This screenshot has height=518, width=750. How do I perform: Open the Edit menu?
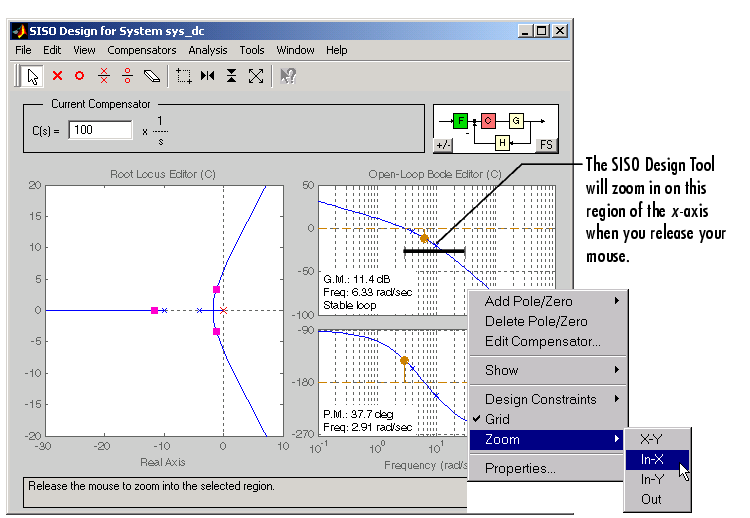point(52,50)
